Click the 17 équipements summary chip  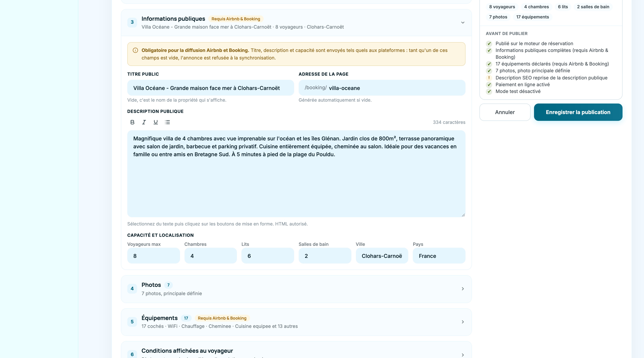(533, 17)
